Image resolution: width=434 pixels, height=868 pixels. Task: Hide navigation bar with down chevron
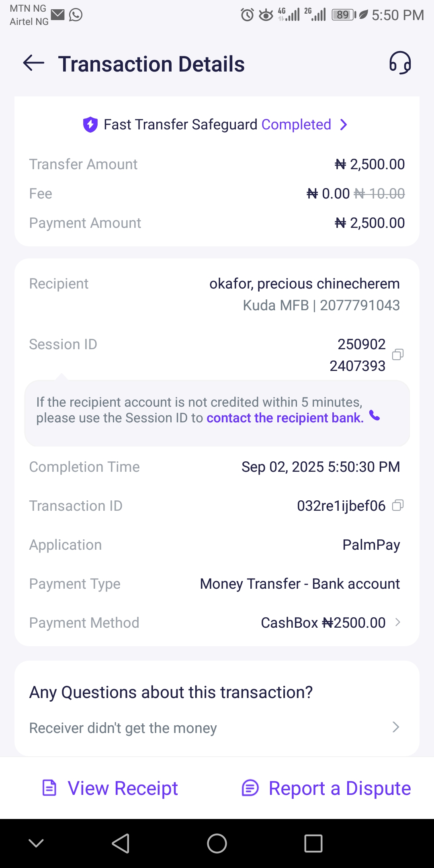tap(36, 843)
